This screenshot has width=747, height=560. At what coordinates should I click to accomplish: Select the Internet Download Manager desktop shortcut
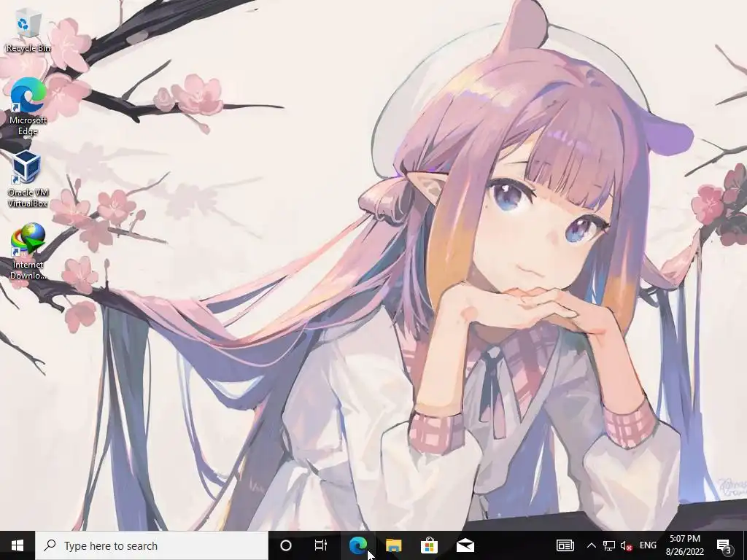28,252
